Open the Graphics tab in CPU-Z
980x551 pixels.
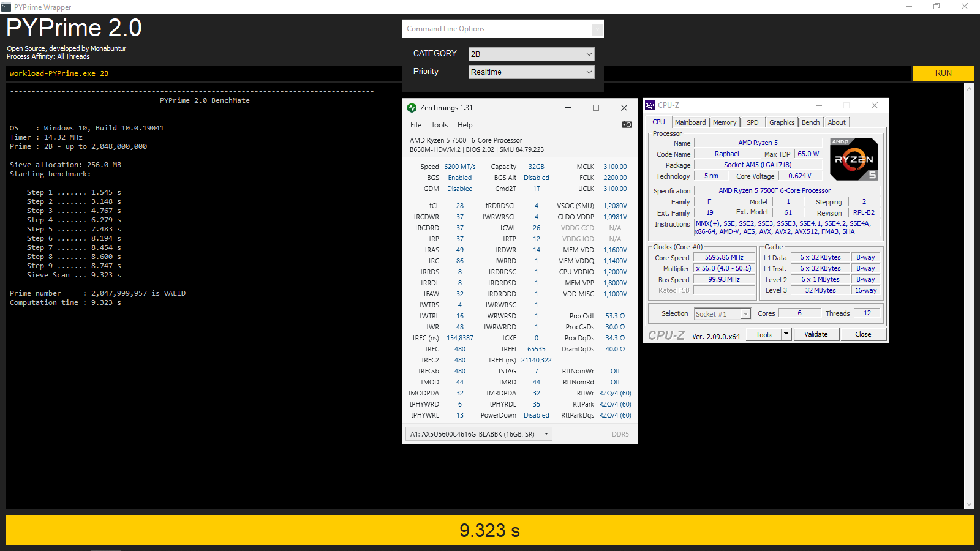(x=782, y=122)
